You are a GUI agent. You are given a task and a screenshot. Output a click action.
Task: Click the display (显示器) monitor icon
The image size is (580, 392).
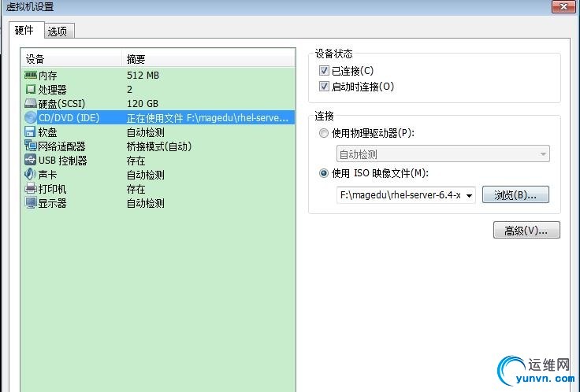[30, 203]
